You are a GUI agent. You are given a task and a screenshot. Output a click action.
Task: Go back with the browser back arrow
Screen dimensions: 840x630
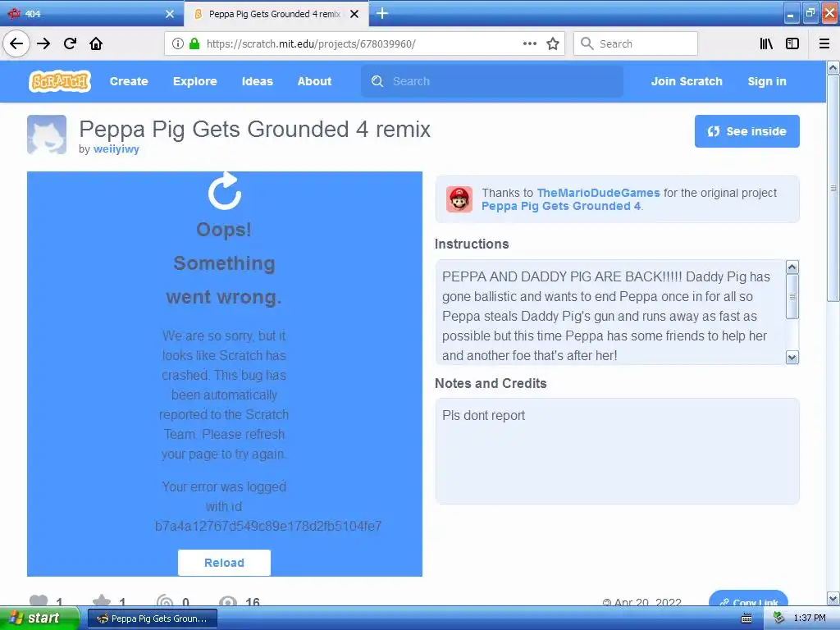point(16,43)
